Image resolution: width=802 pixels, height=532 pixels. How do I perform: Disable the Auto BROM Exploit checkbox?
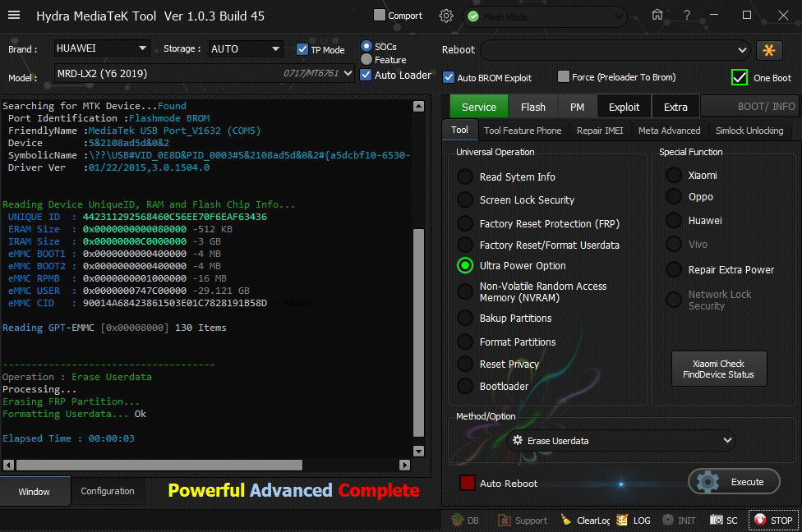[x=449, y=77]
